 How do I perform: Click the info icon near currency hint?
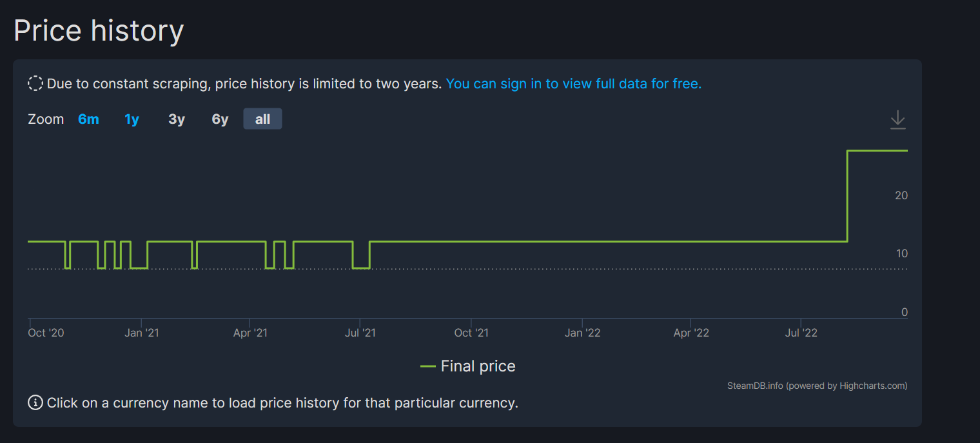click(x=35, y=403)
